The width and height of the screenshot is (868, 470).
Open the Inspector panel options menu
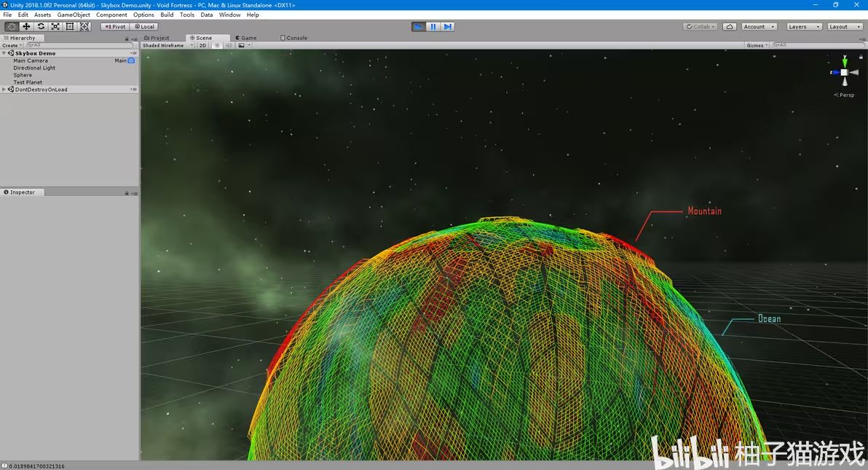point(135,193)
